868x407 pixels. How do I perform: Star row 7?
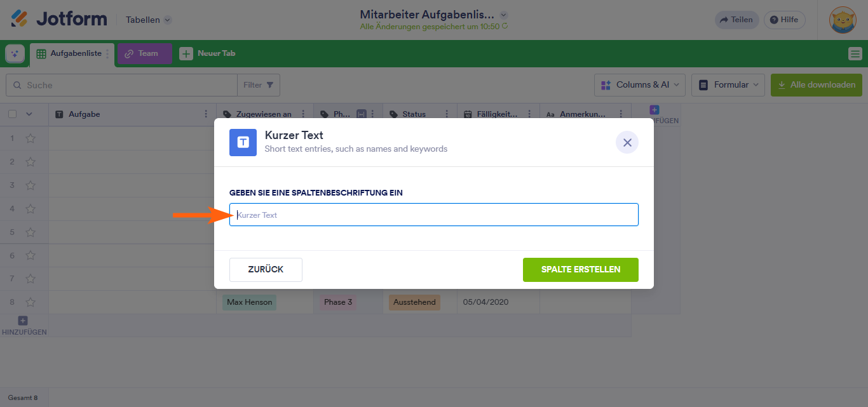click(x=31, y=279)
